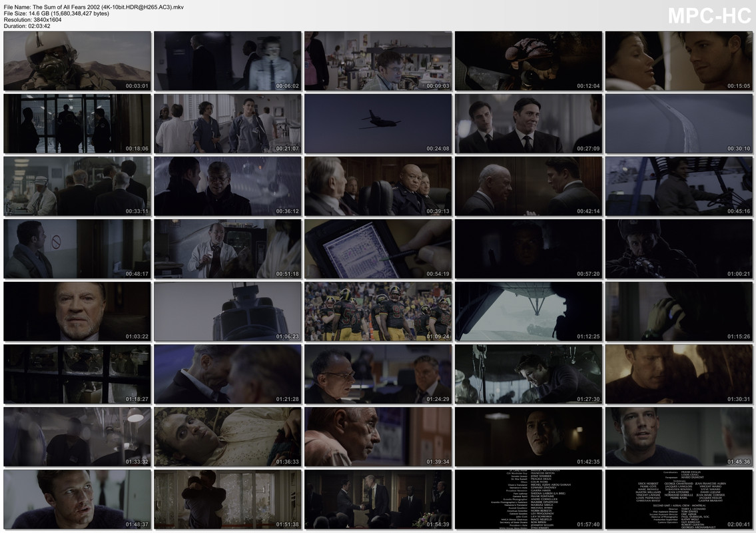Select the Duration 02:03:42 text
Screen dimensions: 756x533
tap(27, 26)
